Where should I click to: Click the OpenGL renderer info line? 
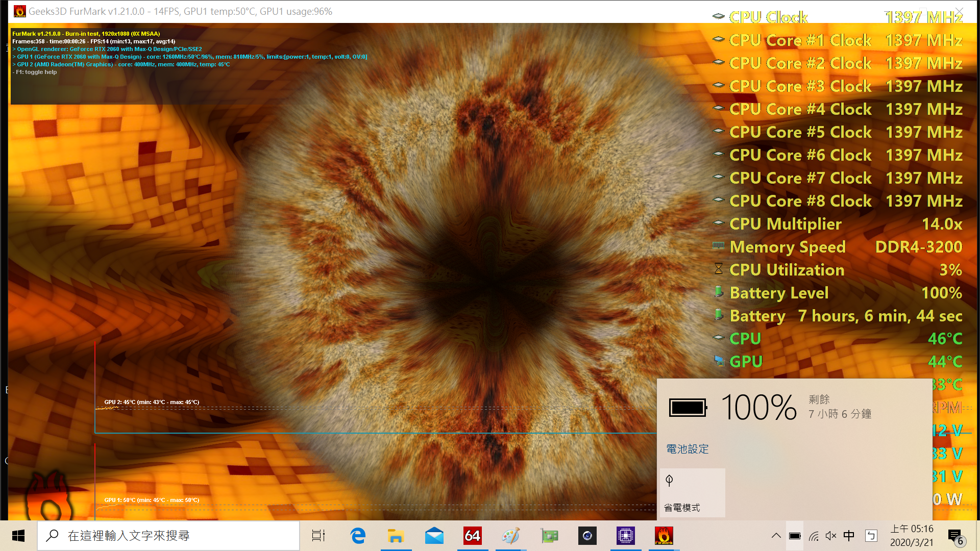(107, 49)
